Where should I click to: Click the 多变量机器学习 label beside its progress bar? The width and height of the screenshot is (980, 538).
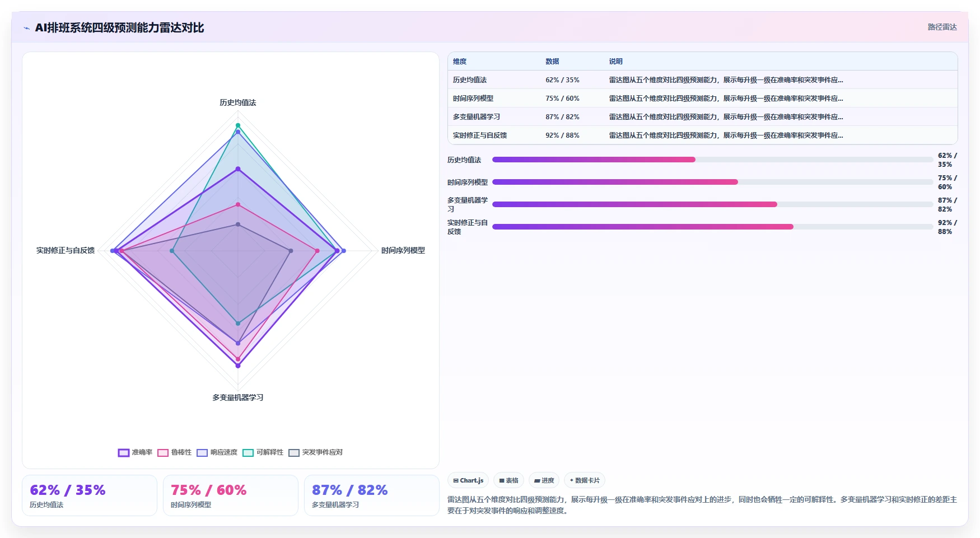468,204
